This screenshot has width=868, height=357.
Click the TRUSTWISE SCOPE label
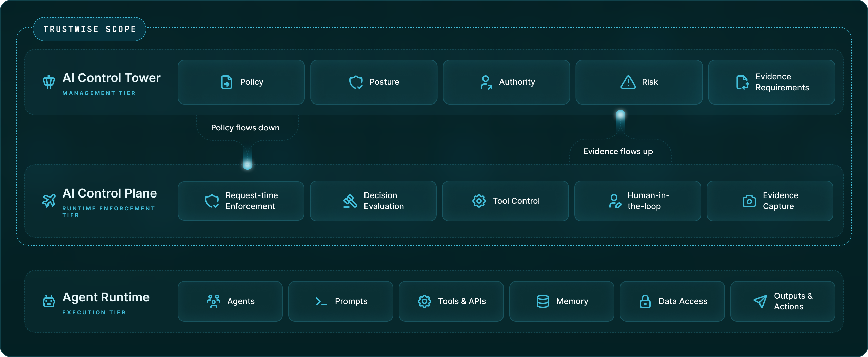coord(90,29)
